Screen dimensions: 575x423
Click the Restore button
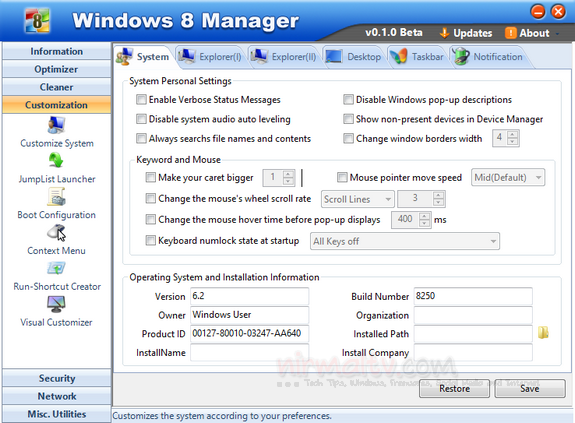click(454, 389)
